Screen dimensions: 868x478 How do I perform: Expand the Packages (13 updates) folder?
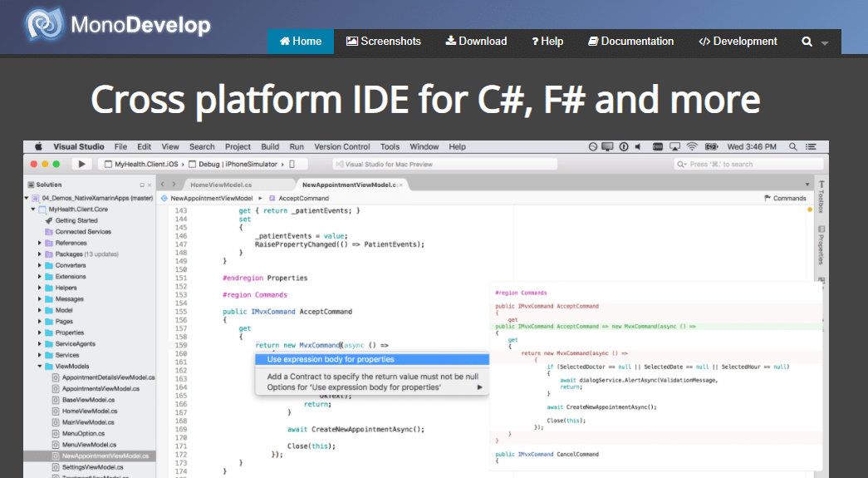(x=40, y=254)
